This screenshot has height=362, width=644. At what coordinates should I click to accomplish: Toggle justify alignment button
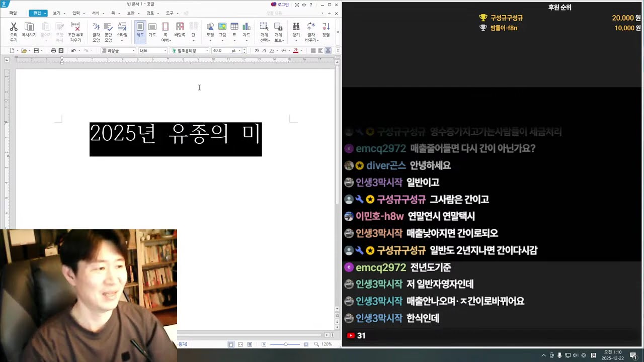pos(313,51)
